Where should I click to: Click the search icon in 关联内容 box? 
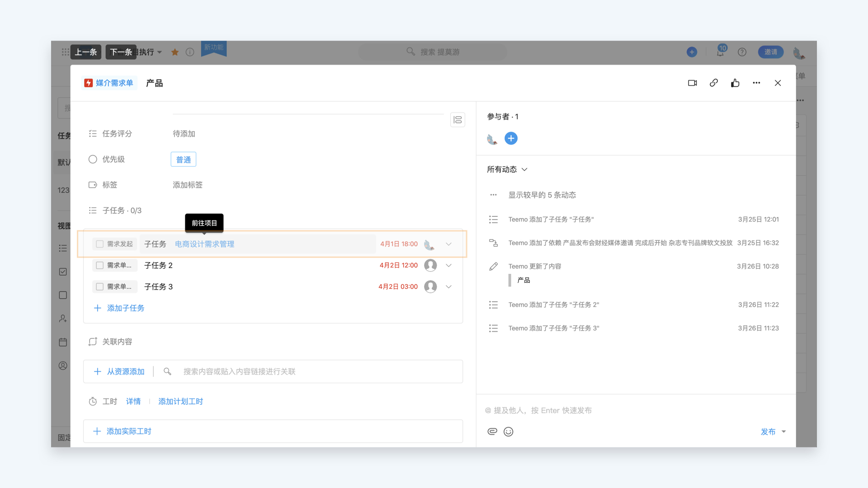point(167,371)
